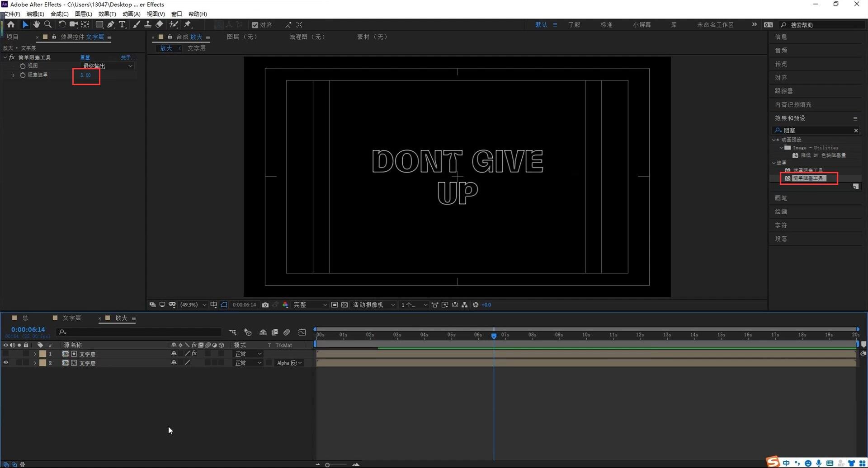Switch to the 项目 panel tab
The width and height of the screenshot is (868, 468).
pos(12,37)
